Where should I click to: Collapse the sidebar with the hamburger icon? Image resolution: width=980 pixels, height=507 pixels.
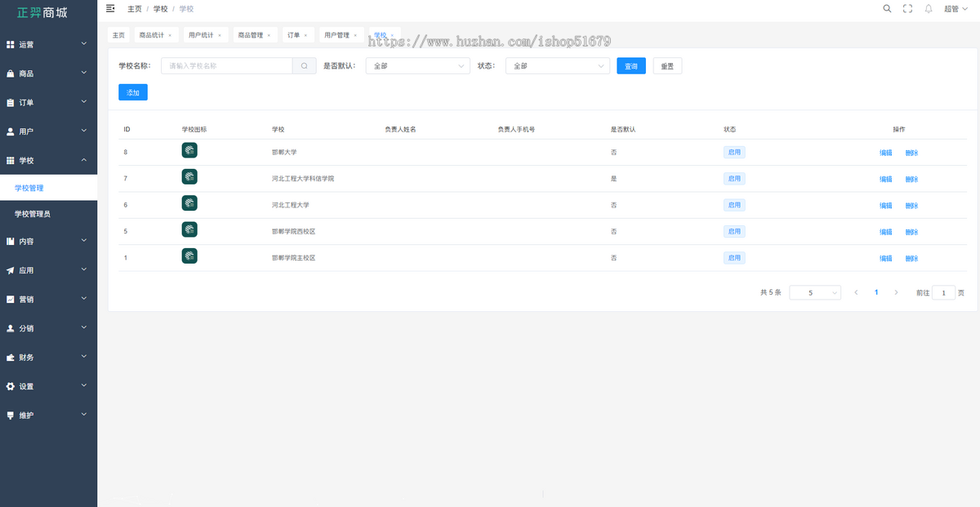point(110,8)
